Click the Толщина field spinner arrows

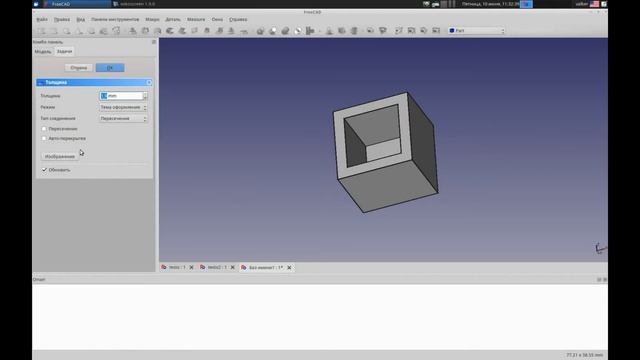click(145, 96)
